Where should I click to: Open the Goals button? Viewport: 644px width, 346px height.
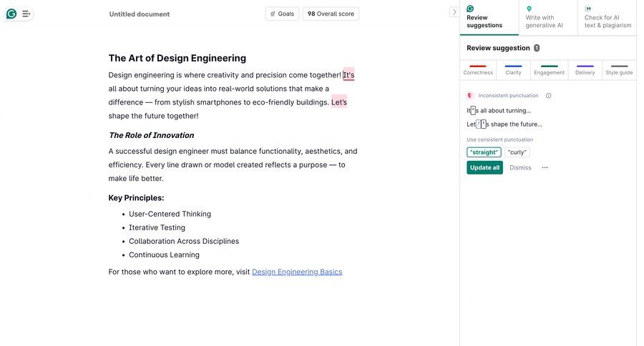pos(282,14)
